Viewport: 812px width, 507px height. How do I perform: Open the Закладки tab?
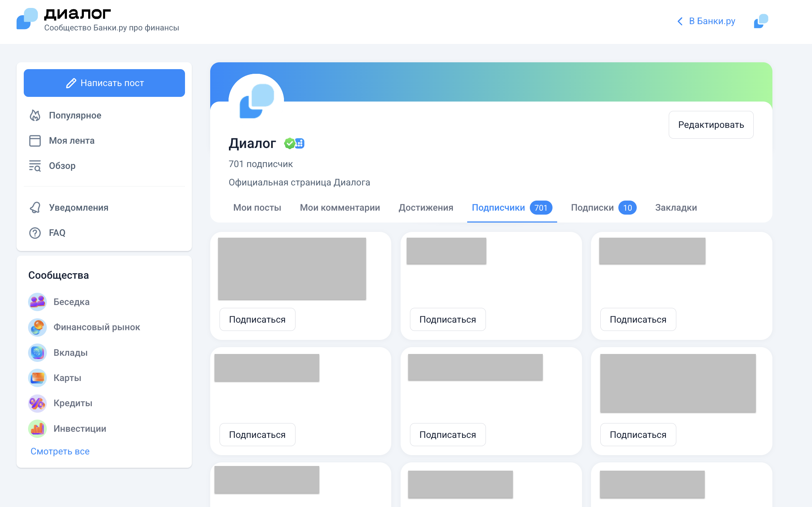[676, 208]
